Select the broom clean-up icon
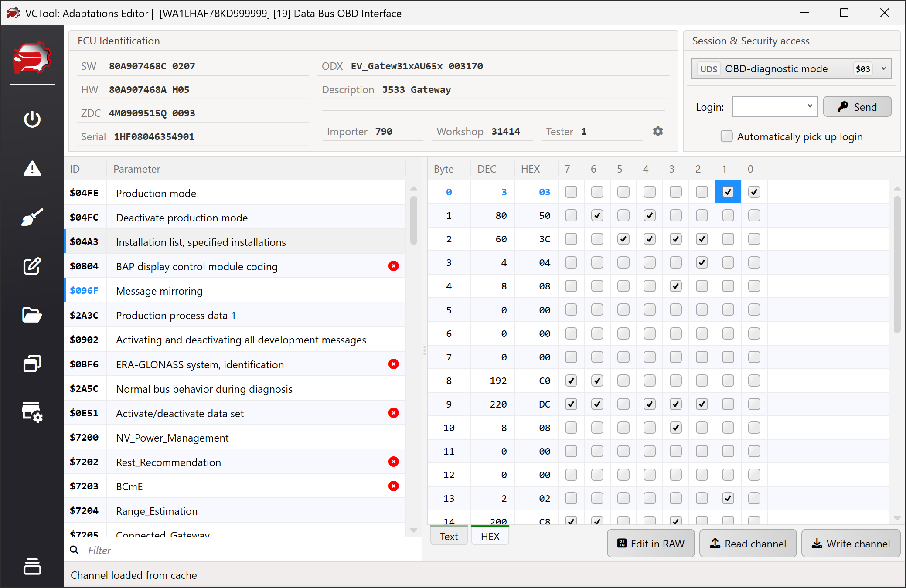Viewport: 906px width, 588px height. tap(32, 217)
